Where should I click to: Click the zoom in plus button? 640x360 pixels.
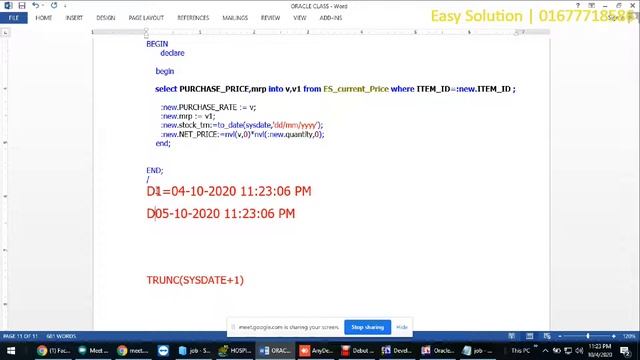[613, 336]
